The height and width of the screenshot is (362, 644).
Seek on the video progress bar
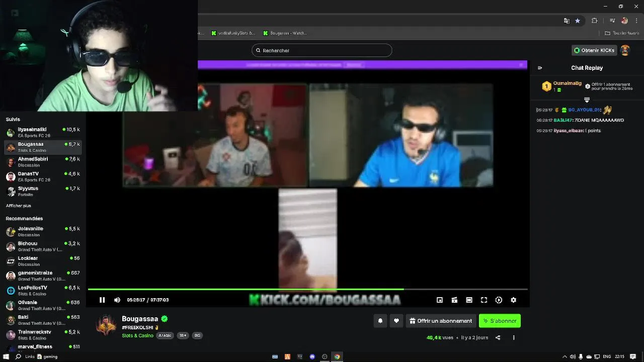(x=307, y=289)
